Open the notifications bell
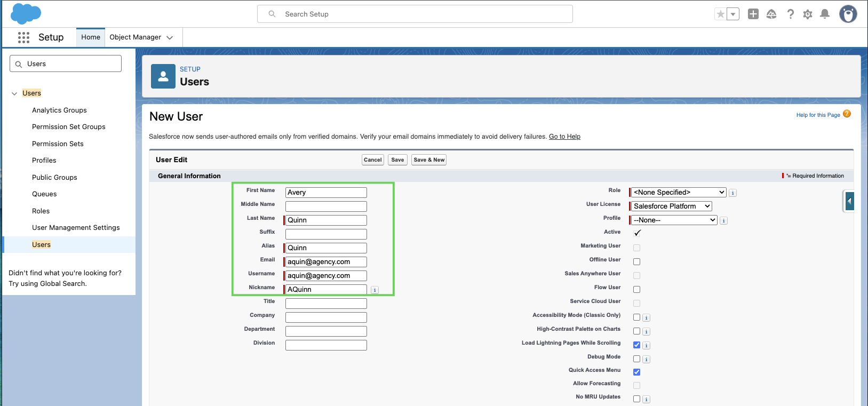Screen dimensions: 868x406 click(825, 14)
